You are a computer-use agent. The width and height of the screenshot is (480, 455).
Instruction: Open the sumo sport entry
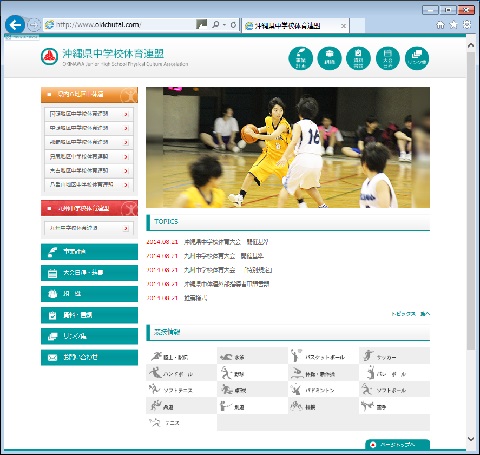[323, 406]
